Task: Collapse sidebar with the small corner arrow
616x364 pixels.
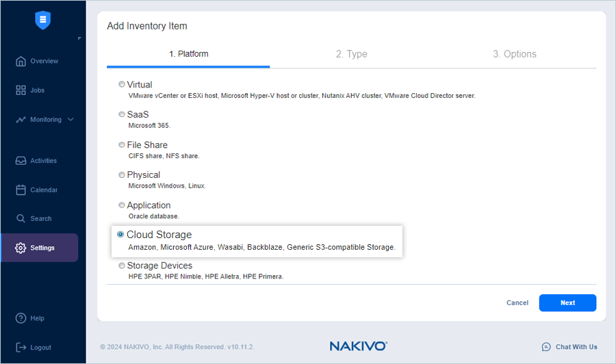Action: tap(79, 38)
